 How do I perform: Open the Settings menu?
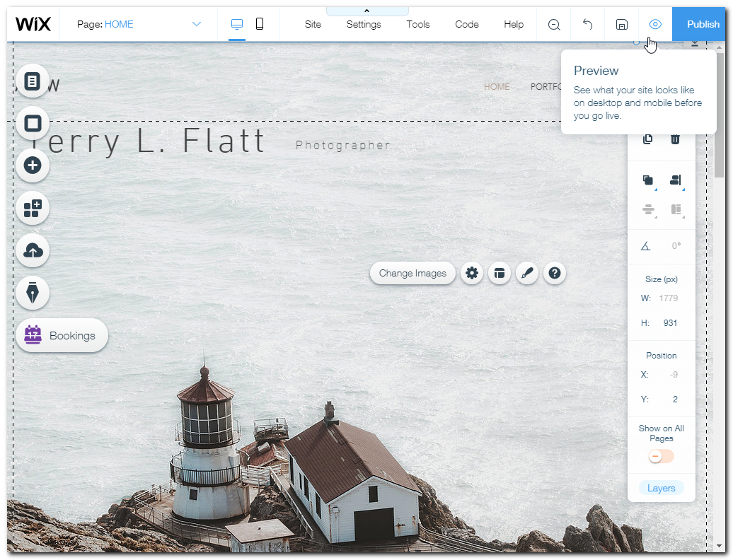click(x=364, y=24)
